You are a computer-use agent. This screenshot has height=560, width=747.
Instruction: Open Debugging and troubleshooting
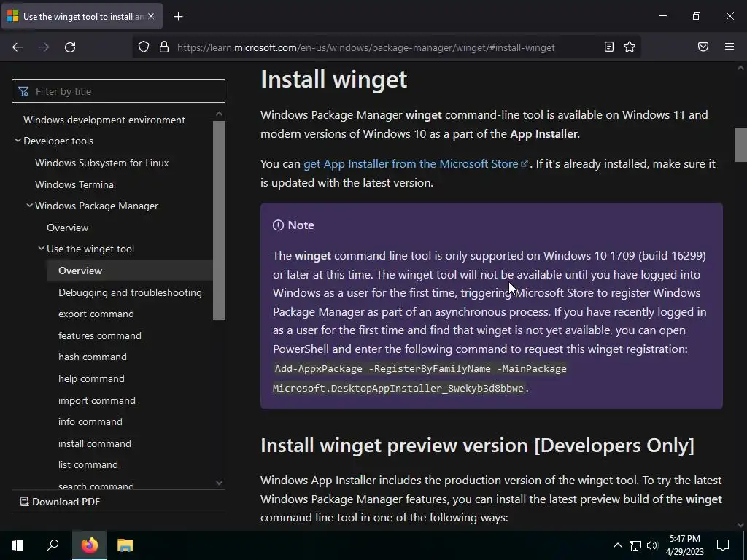click(130, 292)
